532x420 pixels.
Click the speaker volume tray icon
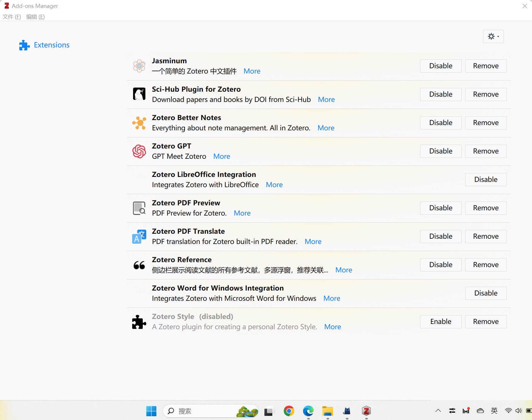(x=519, y=411)
